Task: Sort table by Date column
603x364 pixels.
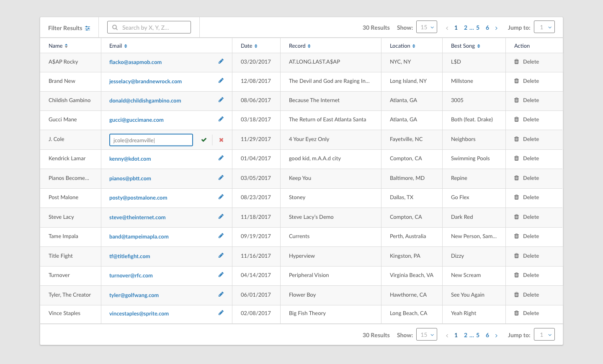Action: pos(256,46)
